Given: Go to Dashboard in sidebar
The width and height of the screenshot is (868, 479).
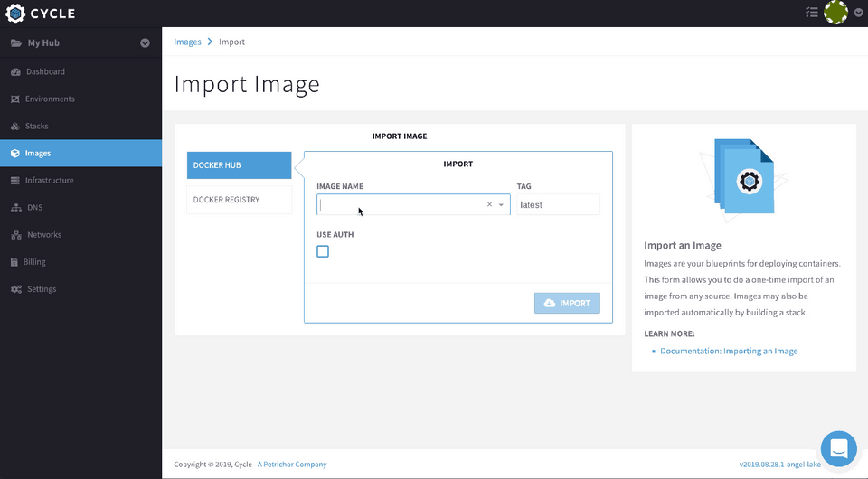Looking at the screenshot, I should (45, 72).
